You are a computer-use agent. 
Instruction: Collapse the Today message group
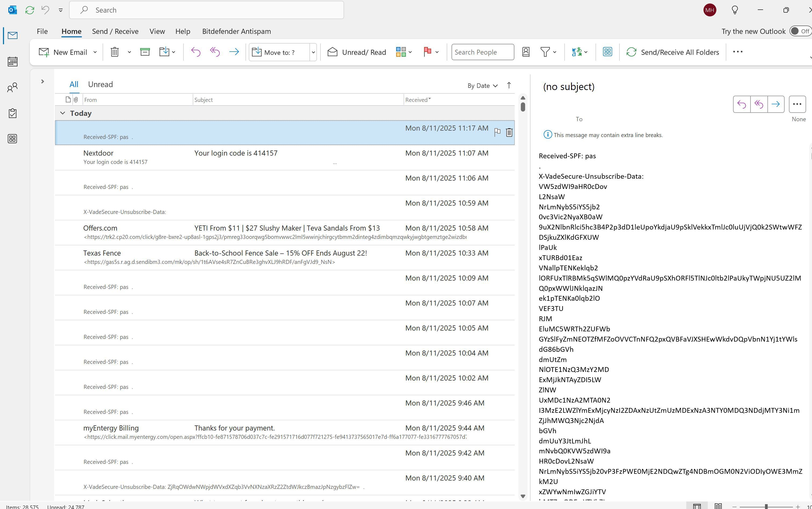point(63,113)
